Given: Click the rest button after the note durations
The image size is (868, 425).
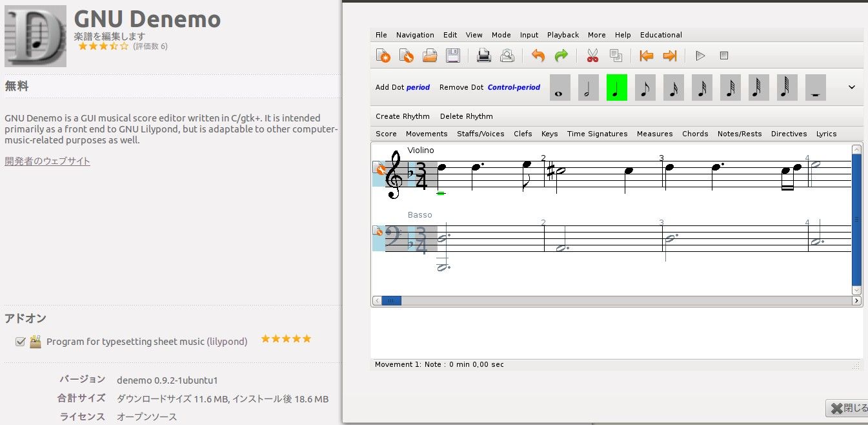Looking at the screenshot, I should pos(815,87).
